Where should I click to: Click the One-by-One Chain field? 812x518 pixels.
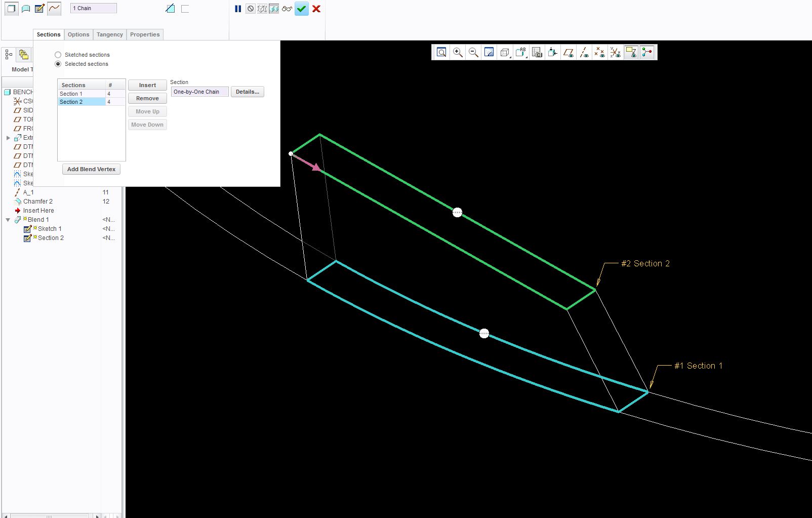click(199, 92)
